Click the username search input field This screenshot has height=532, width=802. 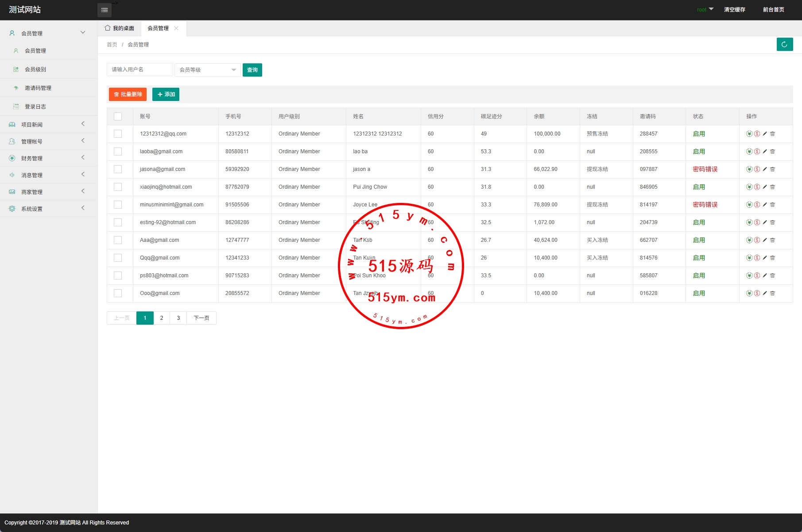pos(139,70)
